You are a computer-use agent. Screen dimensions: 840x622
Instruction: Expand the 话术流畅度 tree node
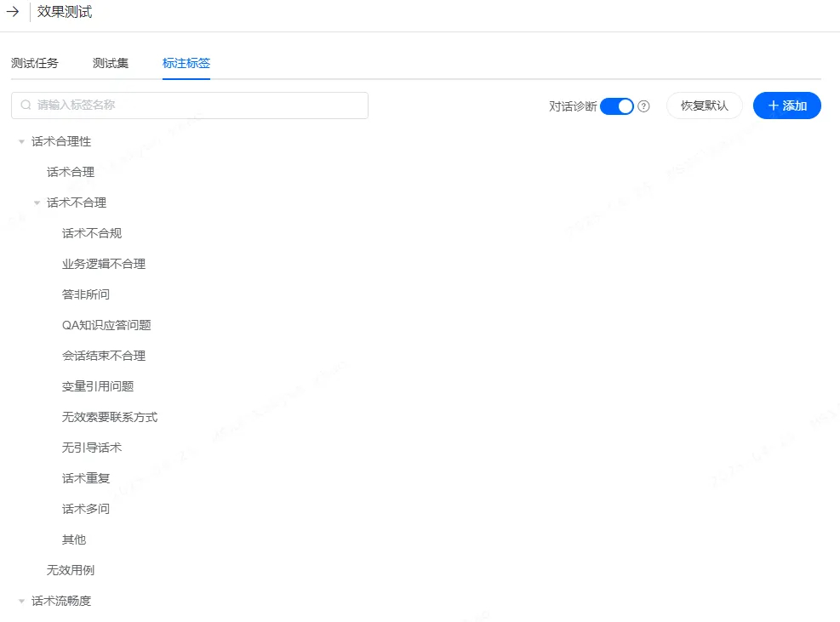click(x=20, y=601)
